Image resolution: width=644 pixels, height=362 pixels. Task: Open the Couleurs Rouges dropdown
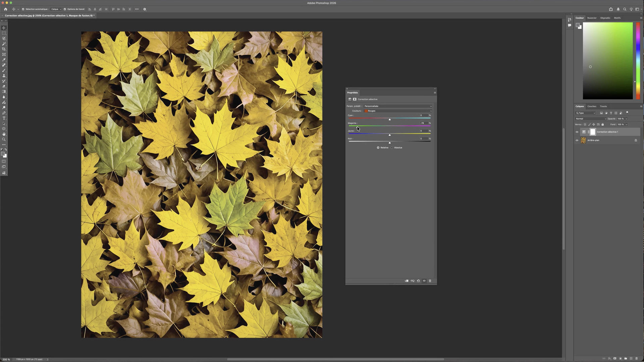pos(398,111)
